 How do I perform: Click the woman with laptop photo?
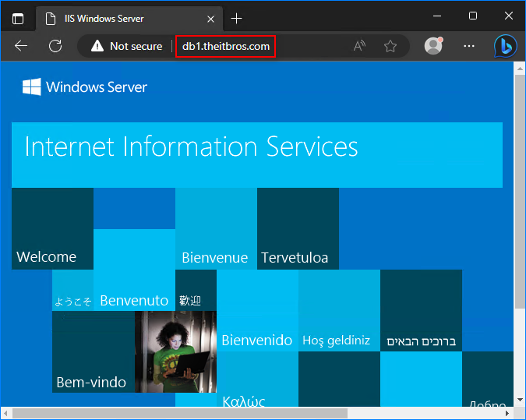tap(175, 352)
